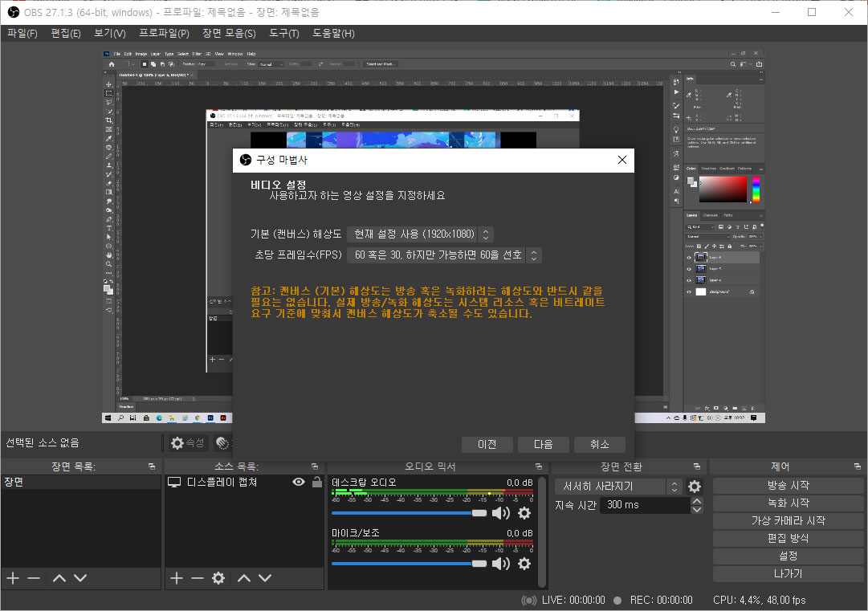Click the CPU: 4.4%, 48.00 fps text
Image resolution: width=868 pixels, height=611 pixels.
759,600
